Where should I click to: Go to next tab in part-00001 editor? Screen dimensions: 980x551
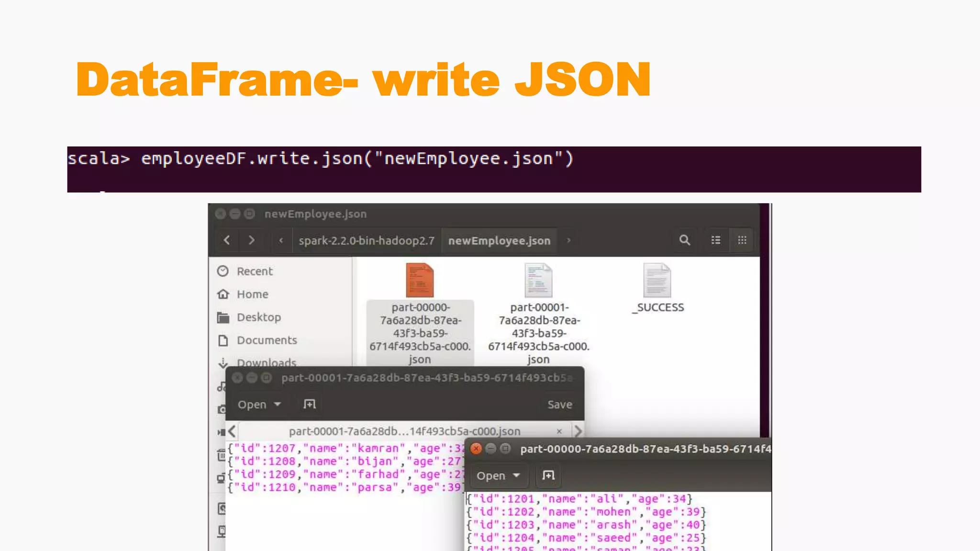click(x=578, y=431)
